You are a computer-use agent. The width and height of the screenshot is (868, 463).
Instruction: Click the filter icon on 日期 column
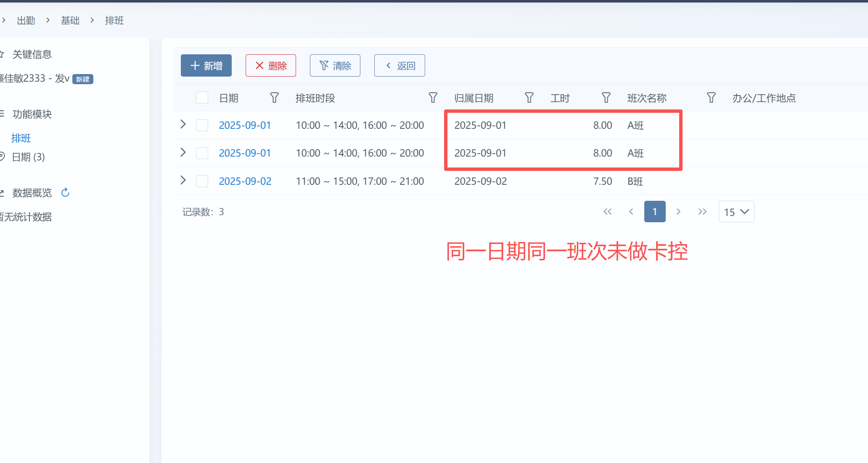click(x=274, y=98)
